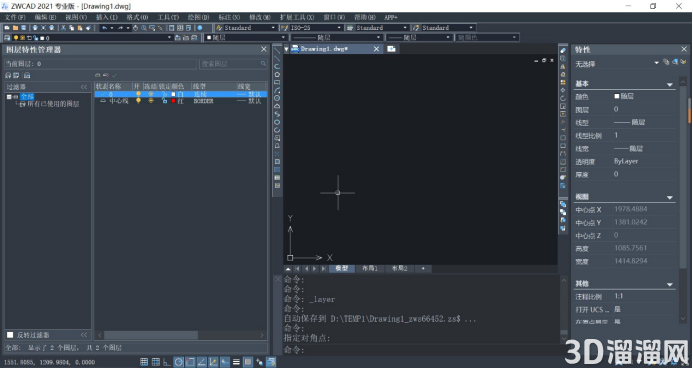Click the 线型 column header
Viewport: 693px width, 368px height.
[x=213, y=87]
